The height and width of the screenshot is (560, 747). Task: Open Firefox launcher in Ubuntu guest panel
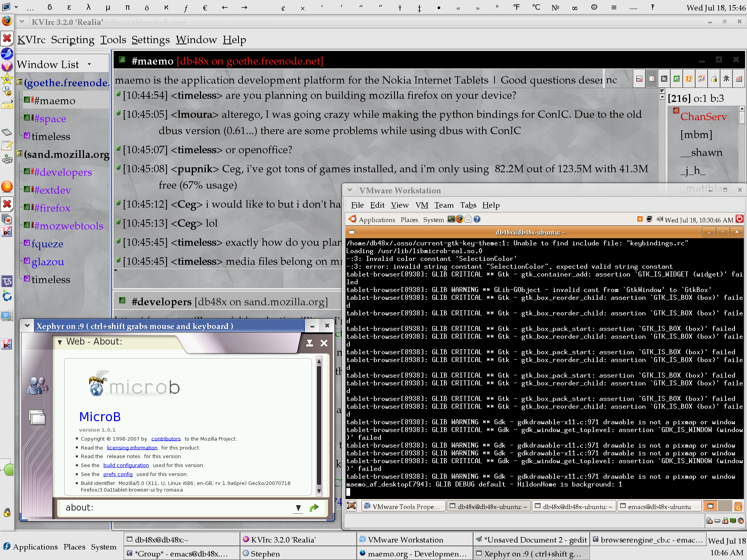tap(460, 219)
